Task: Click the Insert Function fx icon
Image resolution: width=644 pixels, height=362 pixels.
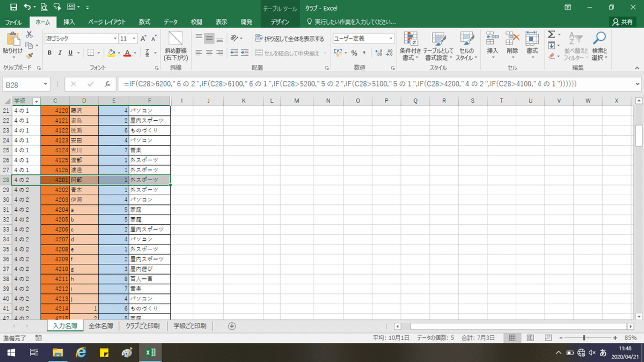Action: [x=107, y=84]
